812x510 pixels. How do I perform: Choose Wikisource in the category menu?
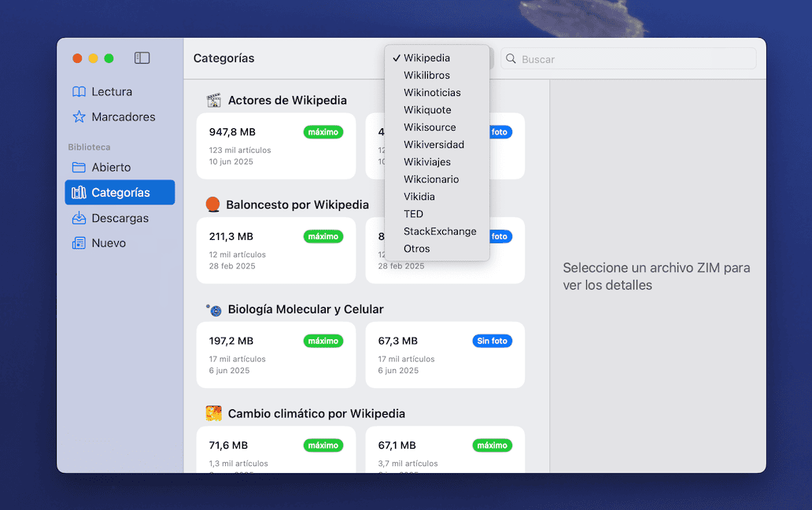tap(437, 128)
